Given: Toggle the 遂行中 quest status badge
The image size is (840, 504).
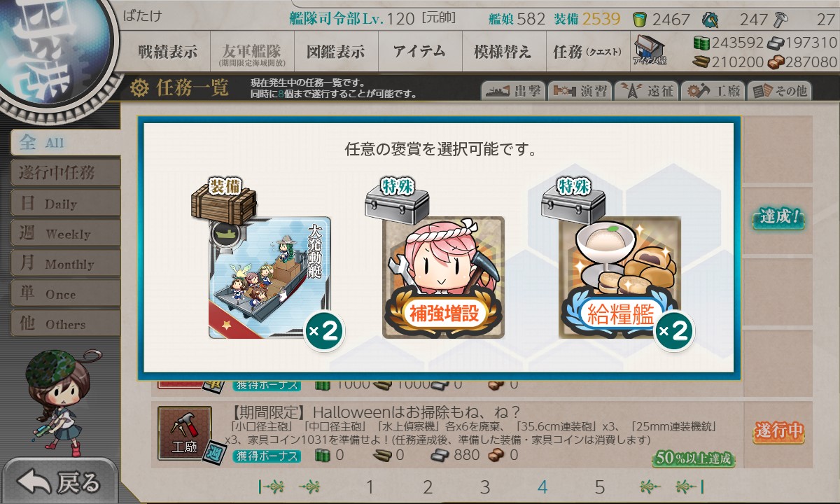Looking at the screenshot, I should click(778, 432).
